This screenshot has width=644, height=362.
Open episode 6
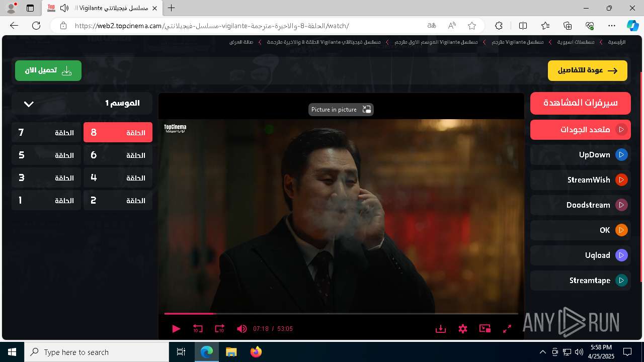coord(118,155)
